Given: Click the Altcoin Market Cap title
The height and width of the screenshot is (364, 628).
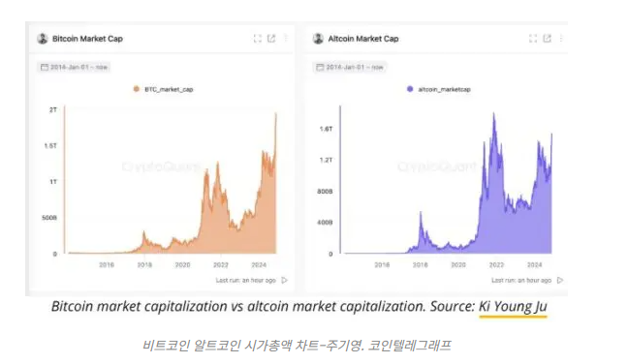Looking at the screenshot, I should [x=363, y=39].
